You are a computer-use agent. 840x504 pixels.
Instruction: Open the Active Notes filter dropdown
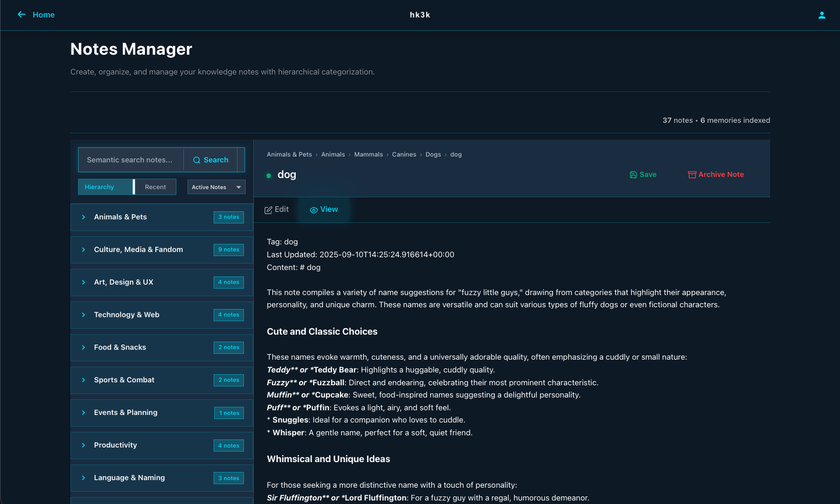pyautogui.click(x=216, y=187)
